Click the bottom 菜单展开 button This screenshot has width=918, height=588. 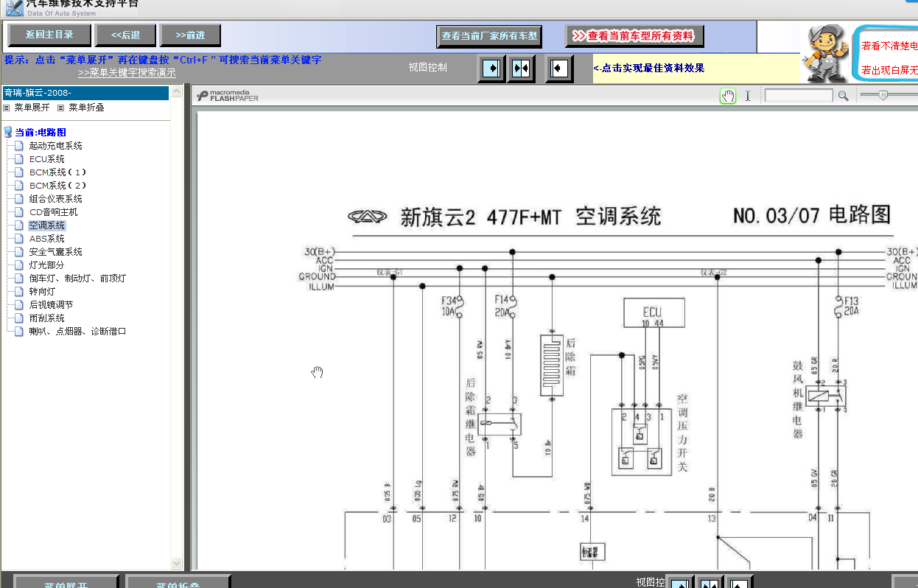(x=66, y=582)
